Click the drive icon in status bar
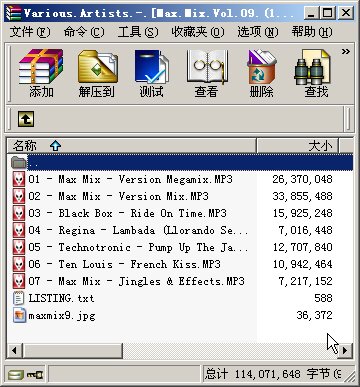The width and height of the screenshot is (360, 387). [x=16, y=375]
